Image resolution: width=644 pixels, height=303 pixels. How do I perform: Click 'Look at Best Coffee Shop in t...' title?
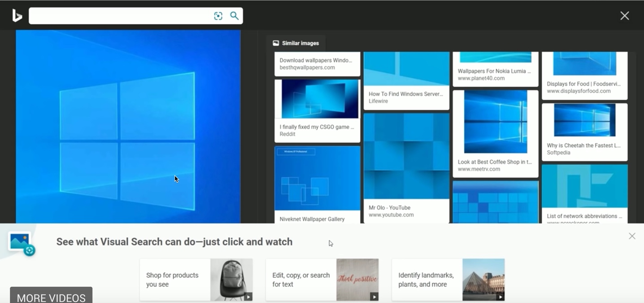[495, 162]
